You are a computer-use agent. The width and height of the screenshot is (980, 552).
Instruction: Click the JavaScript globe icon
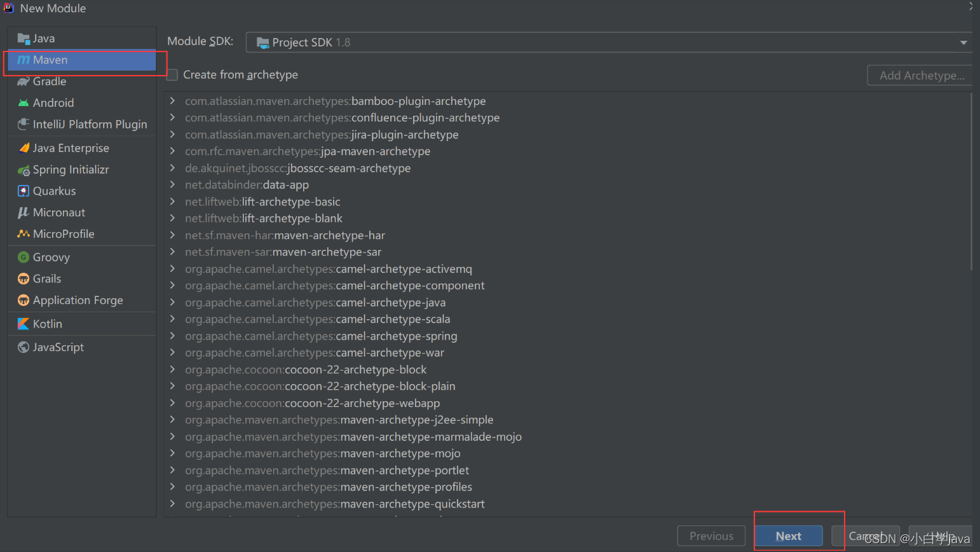pos(24,347)
